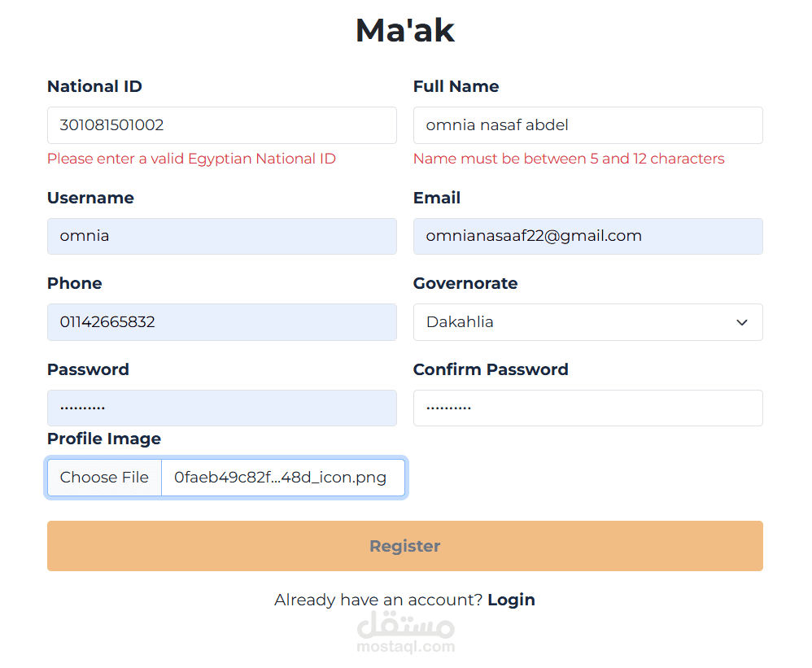This screenshot has width=812, height=668.
Task: Click the Password input field
Action: click(221, 408)
